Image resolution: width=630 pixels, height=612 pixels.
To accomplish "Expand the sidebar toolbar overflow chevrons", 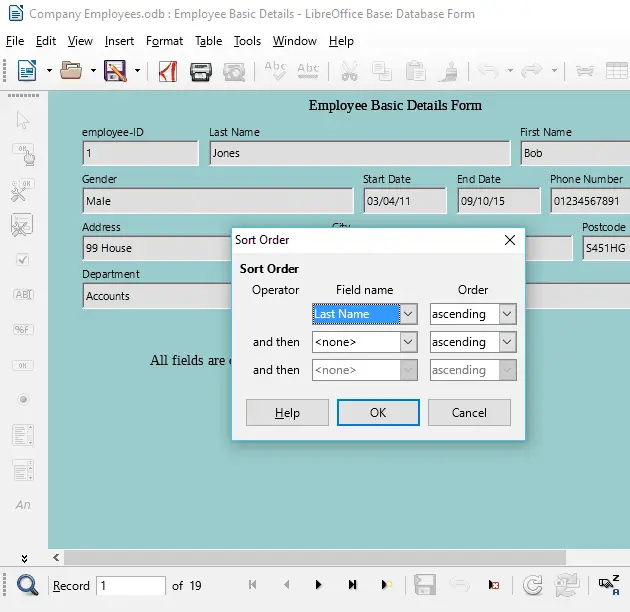I will point(24,558).
